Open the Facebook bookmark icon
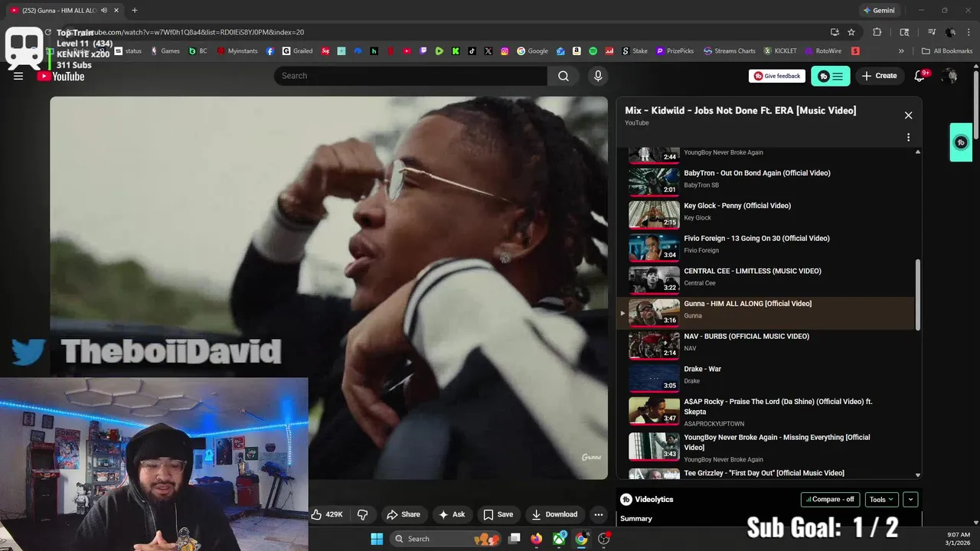 (x=270, y=51)
